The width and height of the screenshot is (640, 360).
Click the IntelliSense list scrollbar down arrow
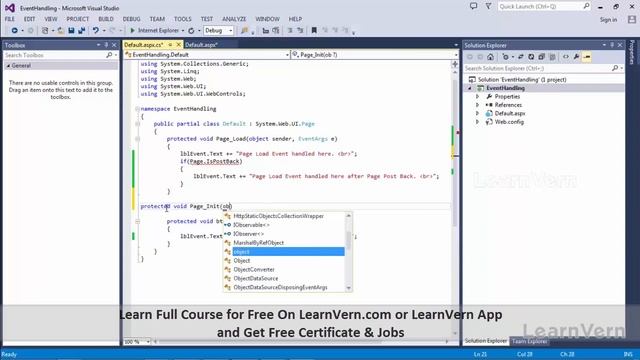pos(349,288)
